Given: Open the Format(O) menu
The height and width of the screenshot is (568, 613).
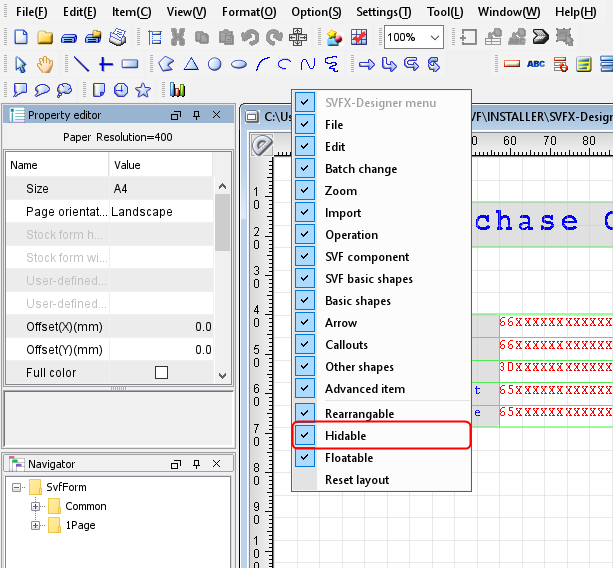Looking at the screenshot, I should [x=248, y=12].
